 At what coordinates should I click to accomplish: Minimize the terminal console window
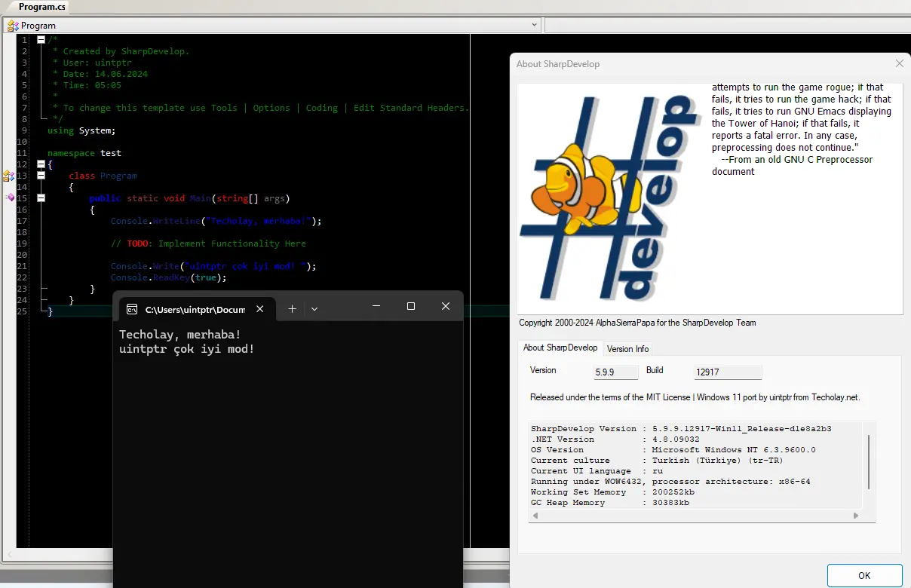[x=376, y=306]
